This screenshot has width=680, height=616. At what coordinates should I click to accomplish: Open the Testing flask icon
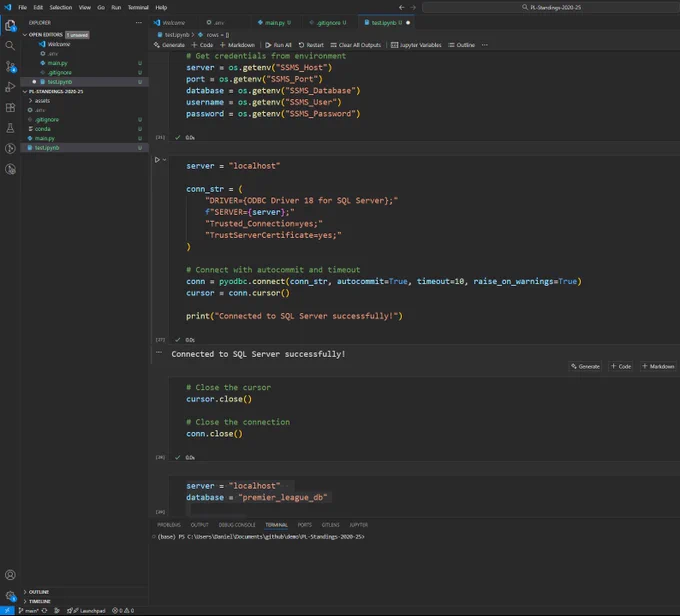(10, 128)
